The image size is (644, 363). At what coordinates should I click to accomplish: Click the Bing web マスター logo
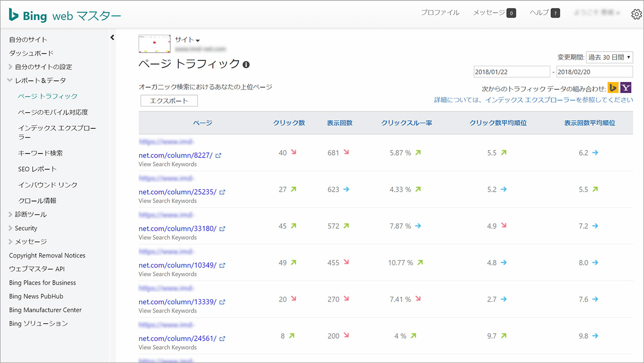(65, 15)
